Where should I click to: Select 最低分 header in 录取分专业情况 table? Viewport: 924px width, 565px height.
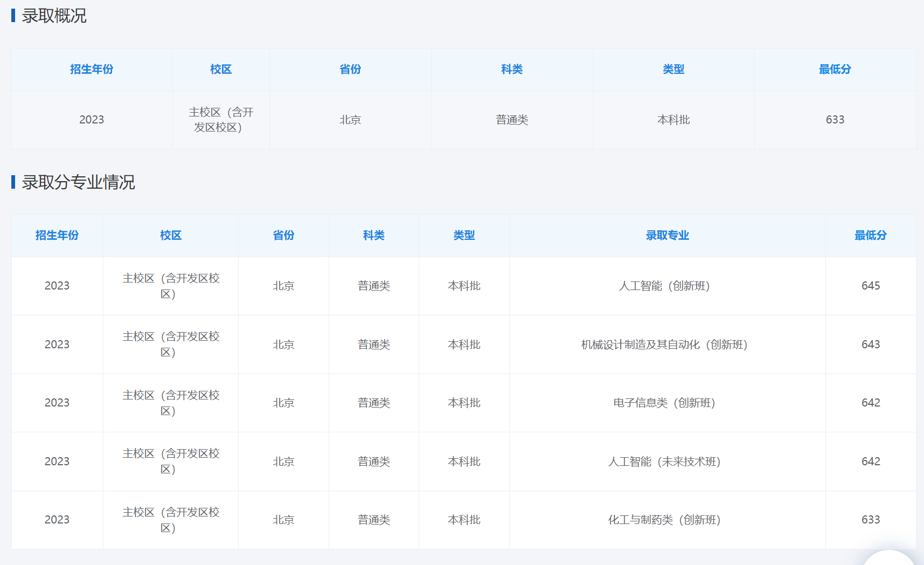(x=870, y=236)
